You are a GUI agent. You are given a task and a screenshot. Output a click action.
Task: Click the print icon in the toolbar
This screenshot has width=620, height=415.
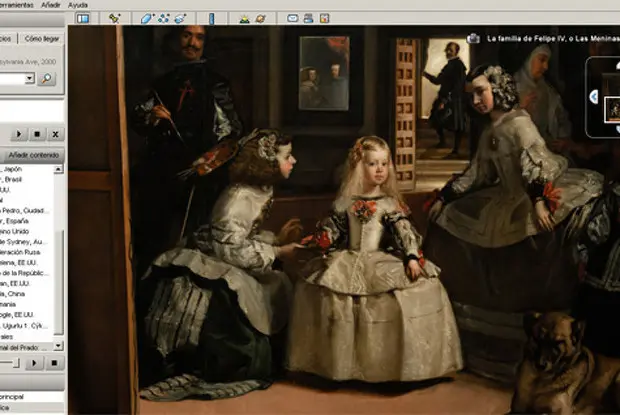tap(308, 19)
